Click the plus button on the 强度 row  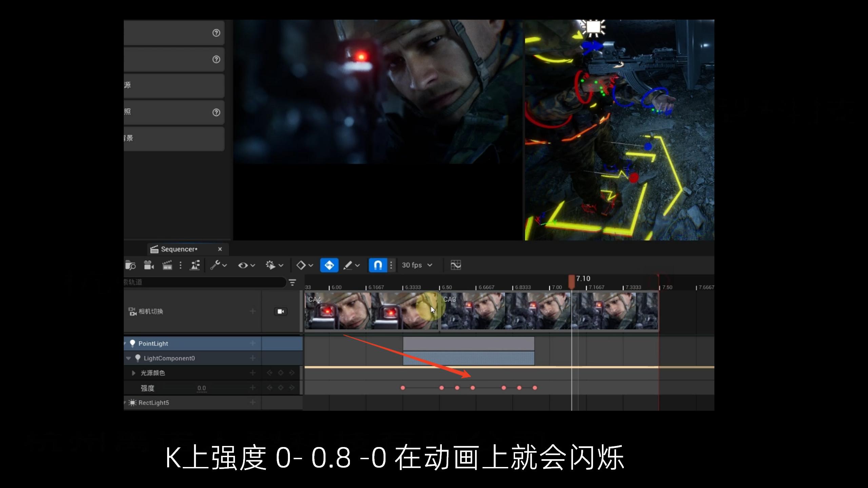coord(253,388)
